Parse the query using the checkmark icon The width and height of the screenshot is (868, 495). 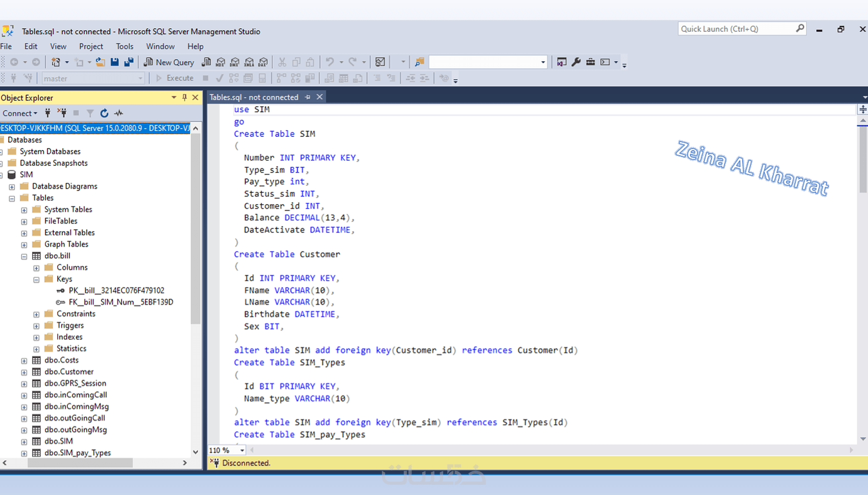(219, 78)
